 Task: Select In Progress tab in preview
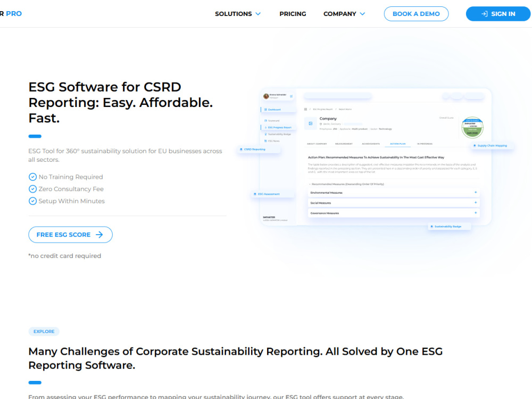pos(425,144)
